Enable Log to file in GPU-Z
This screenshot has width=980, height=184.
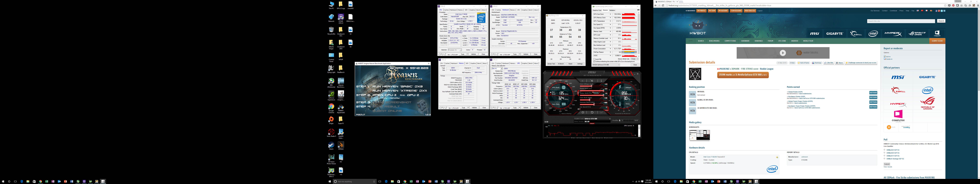click(594, 59)
